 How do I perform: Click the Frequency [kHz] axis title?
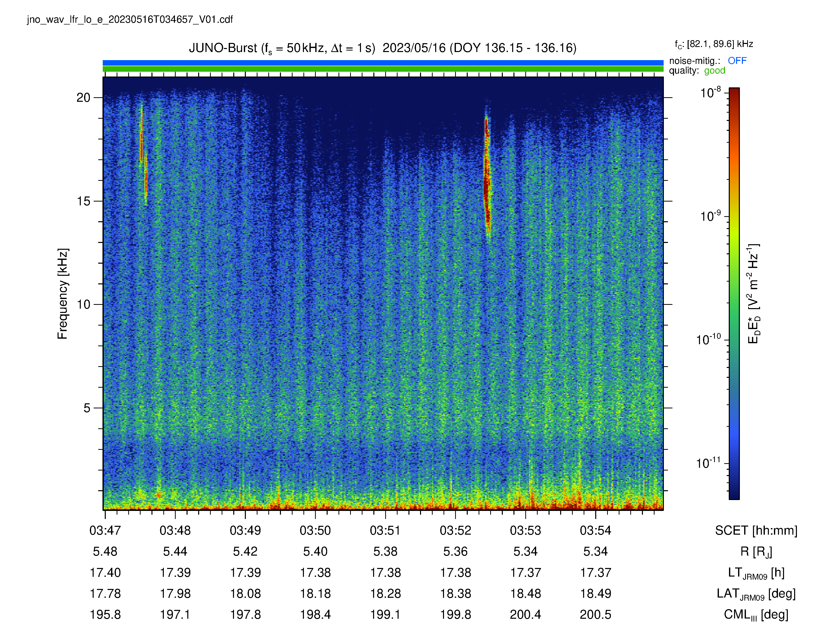(63, 294)
